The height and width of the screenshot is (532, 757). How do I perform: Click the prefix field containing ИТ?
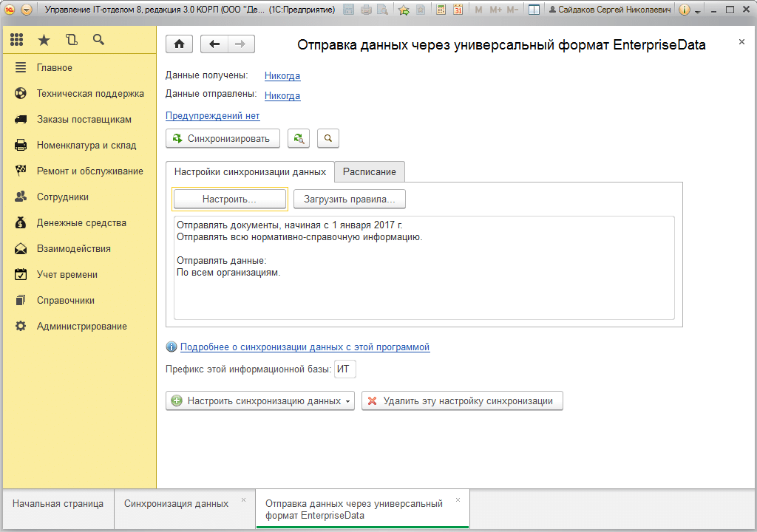(x=344, y=369)
